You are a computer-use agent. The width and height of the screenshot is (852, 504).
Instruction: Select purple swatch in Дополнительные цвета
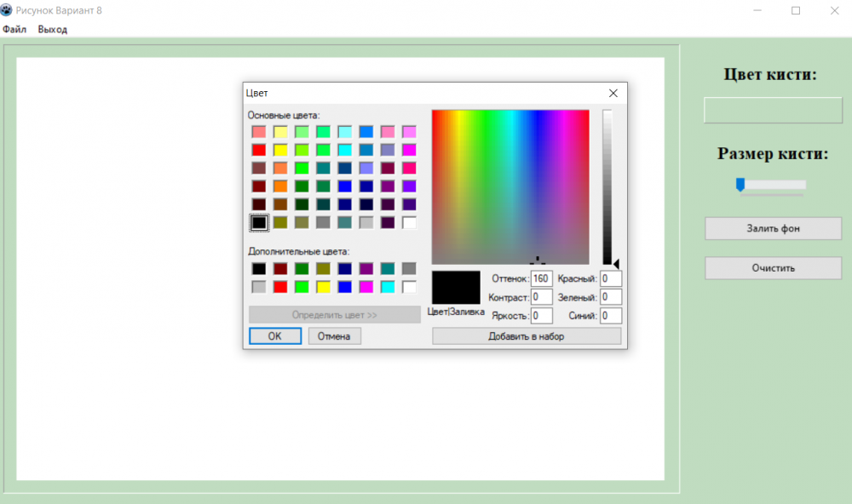(x=366, y=269)
